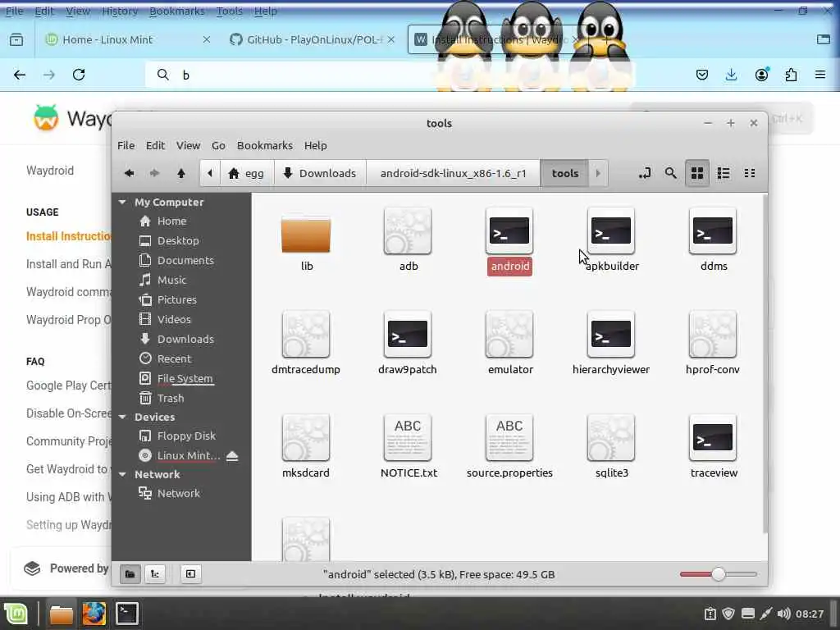The image size is (840, 630).
Task: Open Documents in sidebar
Action: click(x=185, y=260)
